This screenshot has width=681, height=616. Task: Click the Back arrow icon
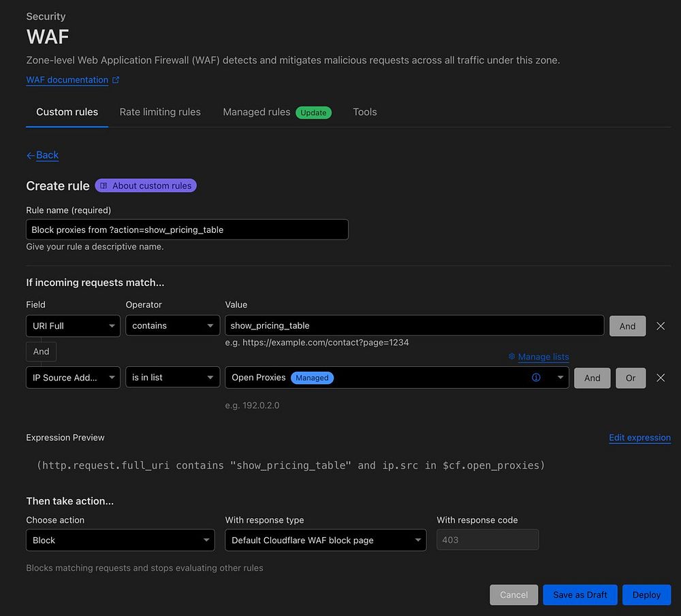31,155
